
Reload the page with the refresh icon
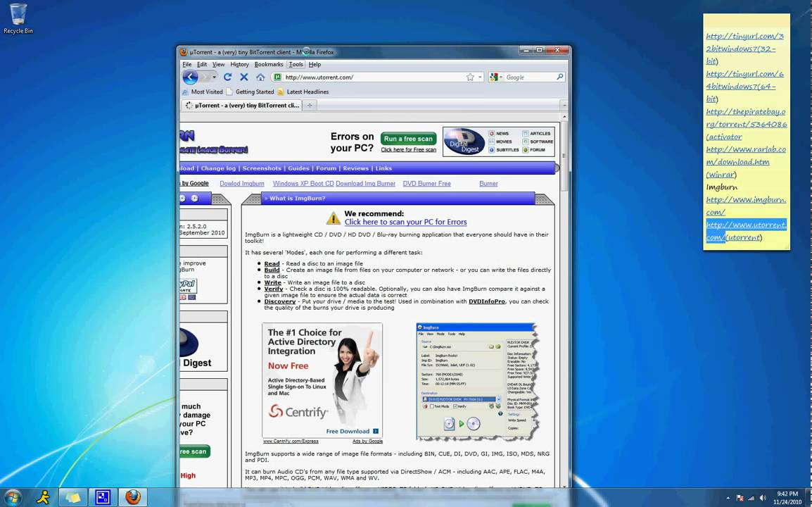point(227,77)
